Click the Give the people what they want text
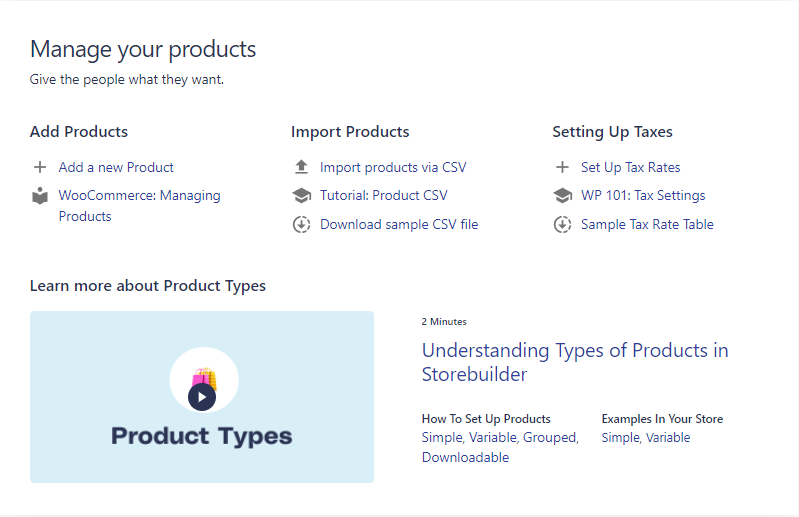 coord(127,79)
